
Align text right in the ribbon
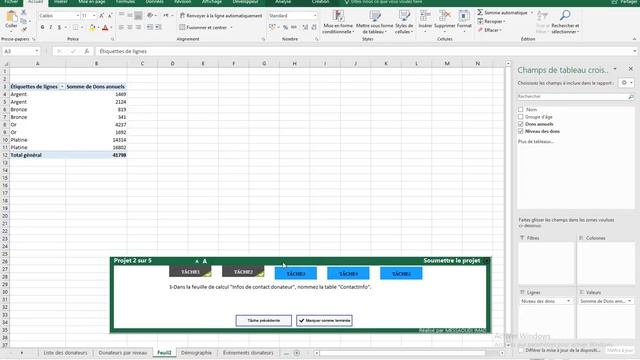138,27
